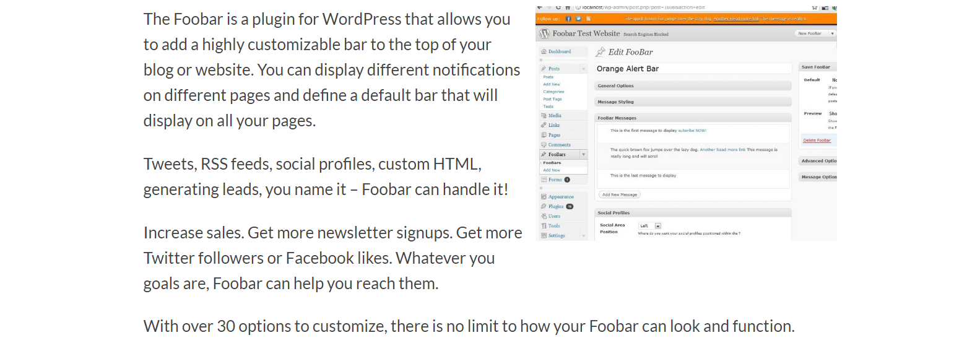Collapse the Posts menu with its arrow

(583, 69)
